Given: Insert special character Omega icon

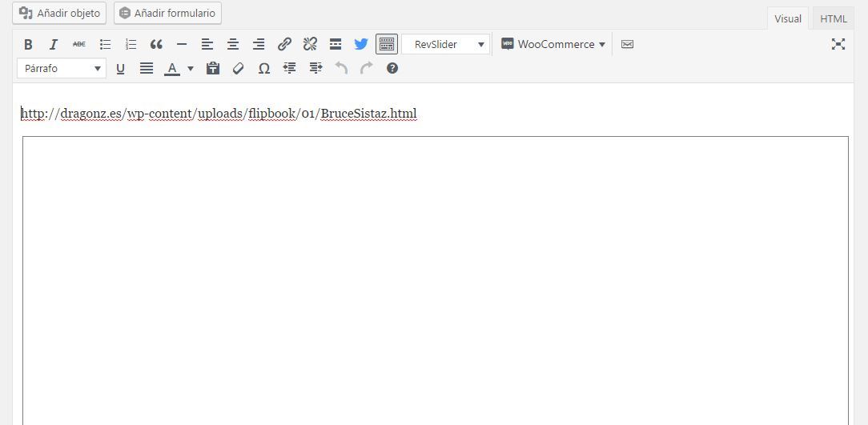Looking at the screenshot, I should pos(264,69).
